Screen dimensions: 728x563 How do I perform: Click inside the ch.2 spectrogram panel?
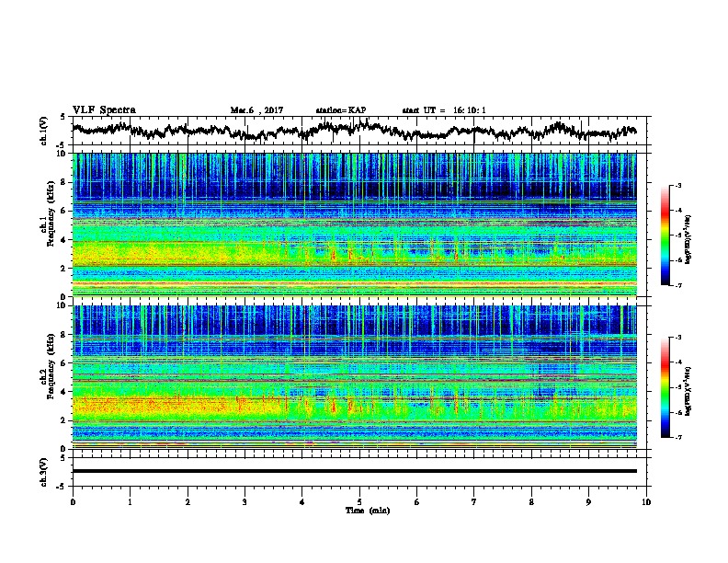point(354,377)
